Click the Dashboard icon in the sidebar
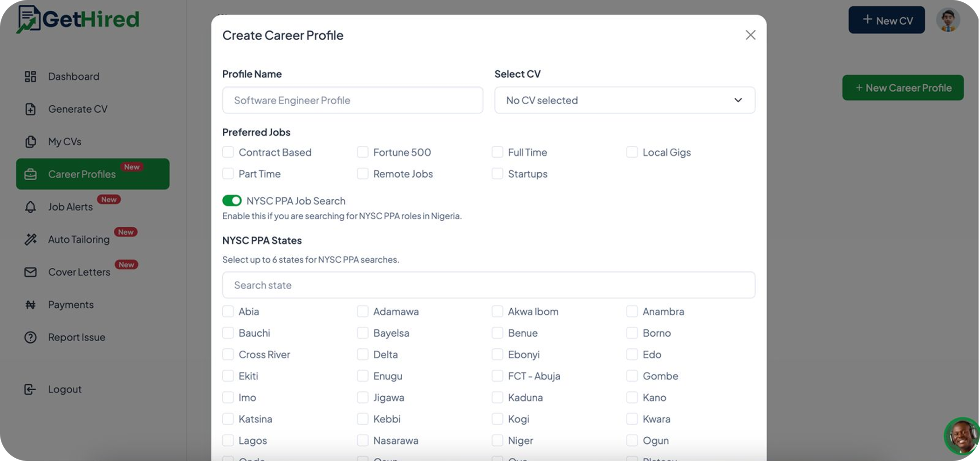 pyautogui.click(x=31, y=76)
